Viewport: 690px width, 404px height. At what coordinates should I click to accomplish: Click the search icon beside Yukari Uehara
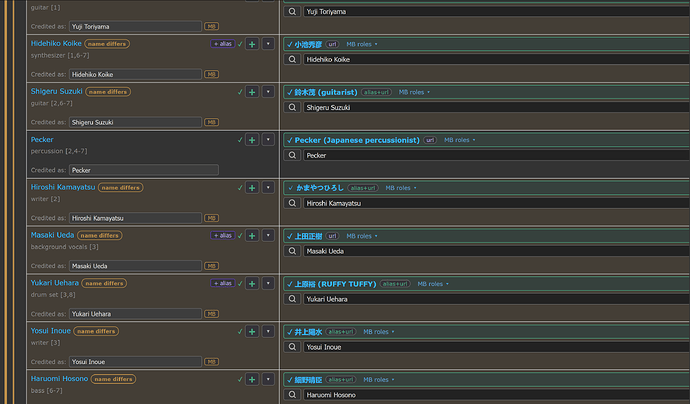pos(292,299)
